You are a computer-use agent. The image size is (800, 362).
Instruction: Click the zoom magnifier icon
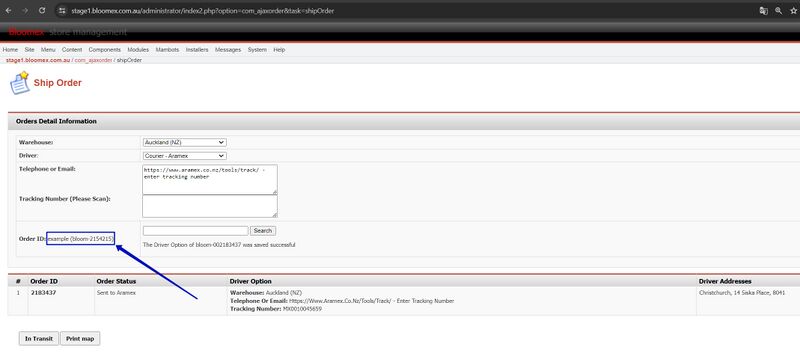click(x=779, y=10)
